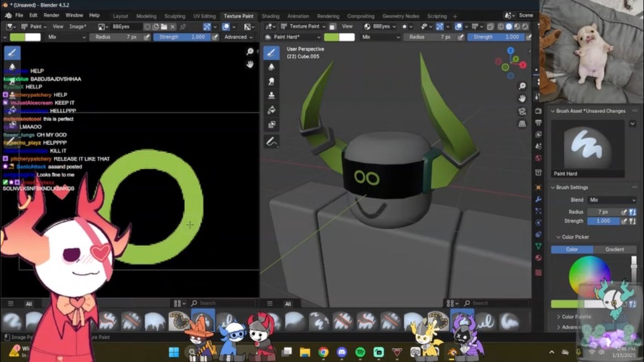
Task: Click the Strength slider in 3D viewport tool settings
Action: click(496, 37)
